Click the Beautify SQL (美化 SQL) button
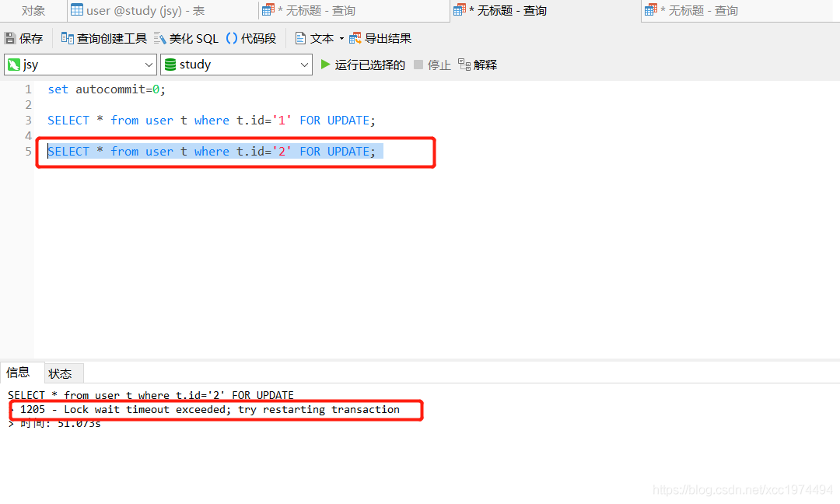This screenshot has height=504, width=840. click(x=186, y=38)
